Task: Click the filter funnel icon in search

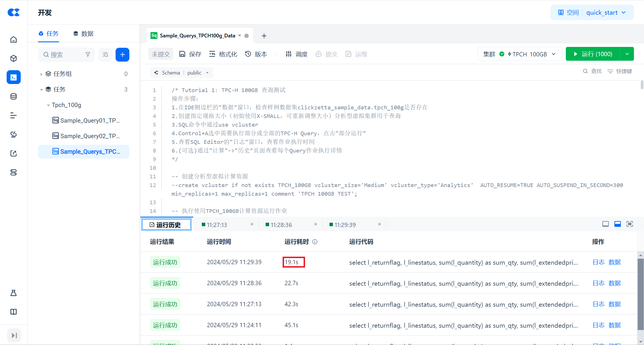Action: (88, 55)
